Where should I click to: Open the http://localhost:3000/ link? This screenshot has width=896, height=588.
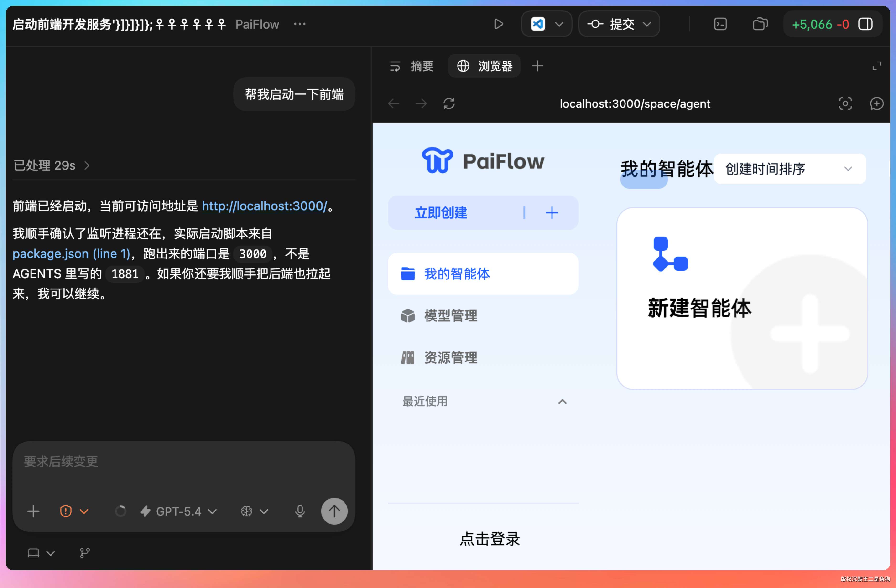point(264,206)
